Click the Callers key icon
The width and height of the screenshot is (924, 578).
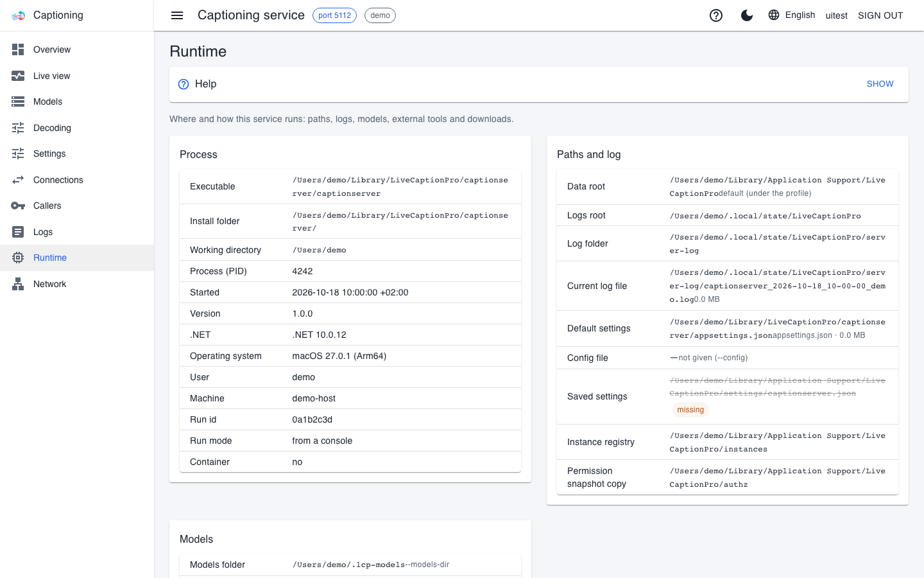click(x=18, y=206)
